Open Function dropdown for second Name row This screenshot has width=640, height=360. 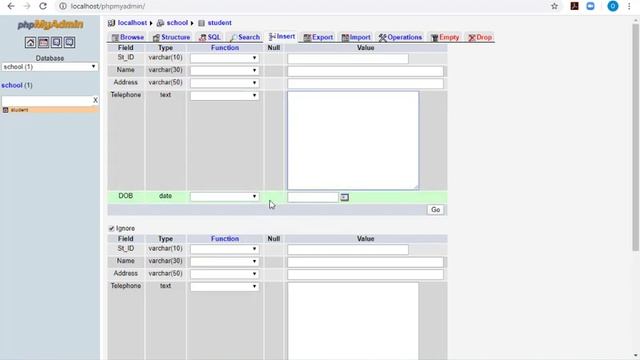pyautogui.click(x=224, y=261)
